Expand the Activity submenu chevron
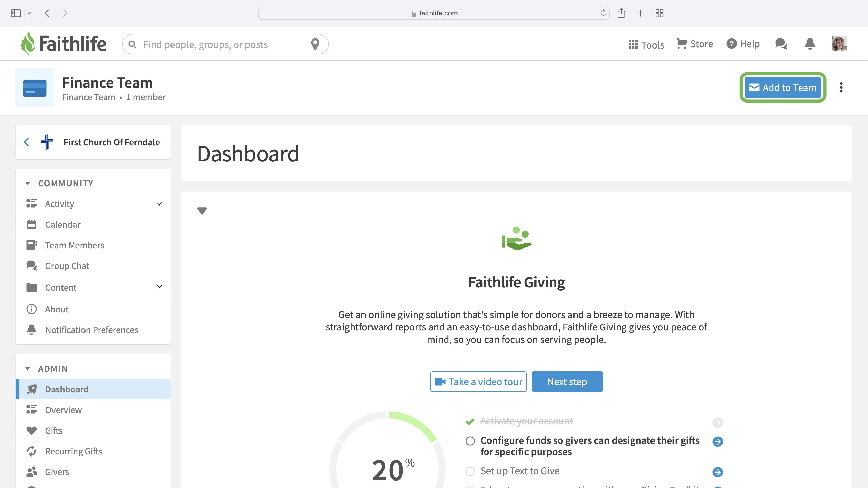Image resolution: width=868 pixels, height=488 pixels. [159, 204]
